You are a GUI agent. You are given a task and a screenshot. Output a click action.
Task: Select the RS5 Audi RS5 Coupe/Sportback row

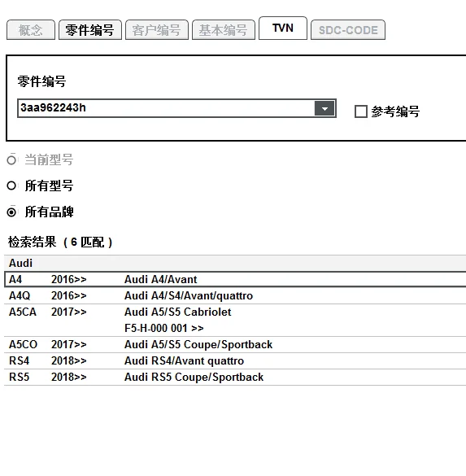click(x=235, y=377)
